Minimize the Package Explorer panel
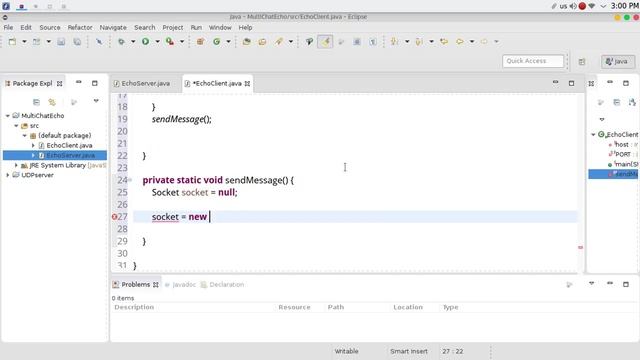 point(78,83)
